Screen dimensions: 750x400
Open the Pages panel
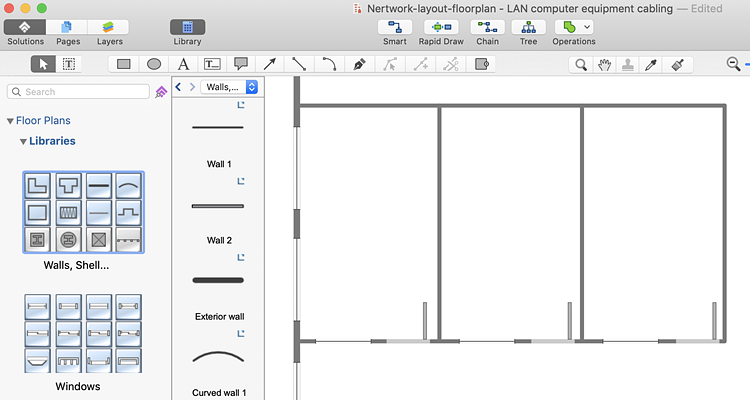(x=69, y=27)
